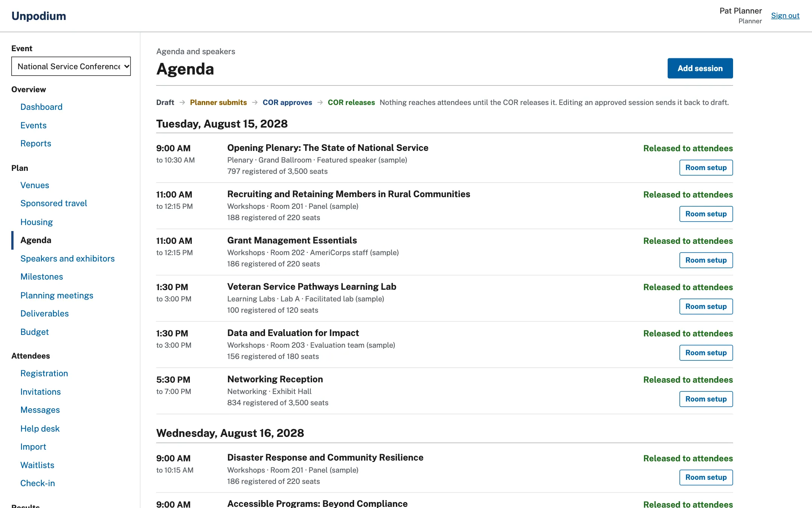View Deliverables page

pos(44,313)
